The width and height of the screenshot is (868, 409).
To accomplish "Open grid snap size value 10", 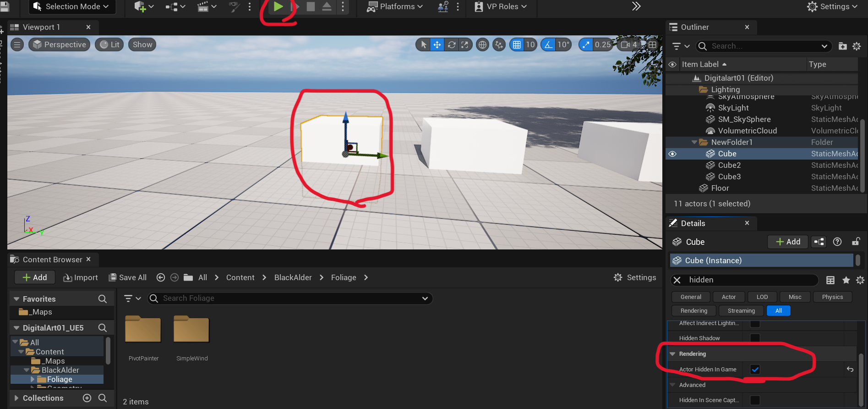I will click(x=530, y=44).
